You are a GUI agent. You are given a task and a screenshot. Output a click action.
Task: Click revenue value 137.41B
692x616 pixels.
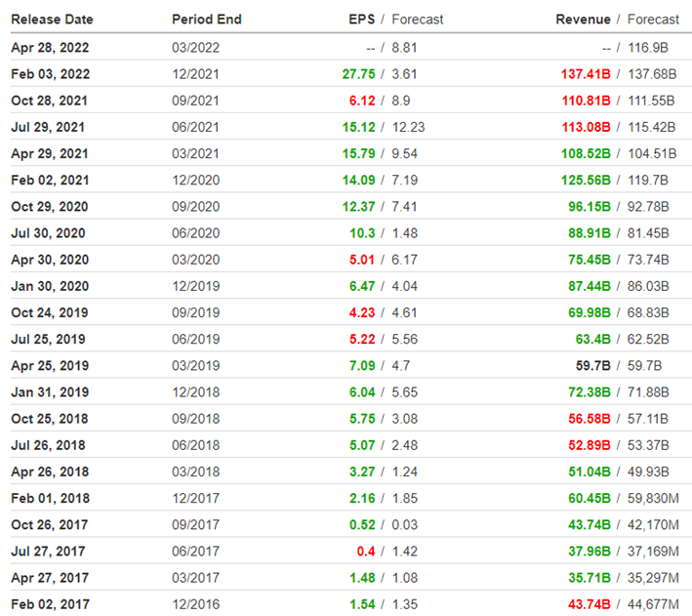click(586, 74)
